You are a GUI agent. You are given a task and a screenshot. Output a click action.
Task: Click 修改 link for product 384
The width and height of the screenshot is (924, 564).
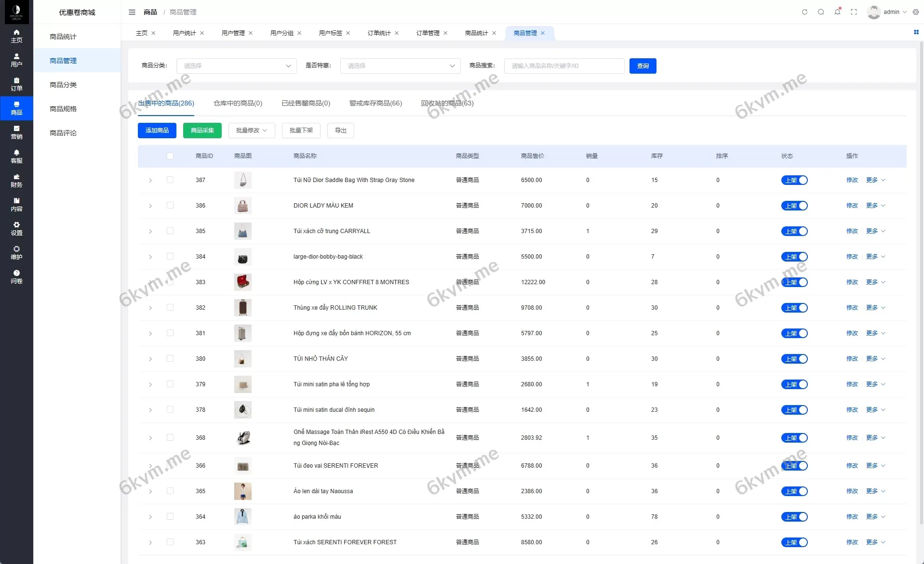[x=852, y=257]
